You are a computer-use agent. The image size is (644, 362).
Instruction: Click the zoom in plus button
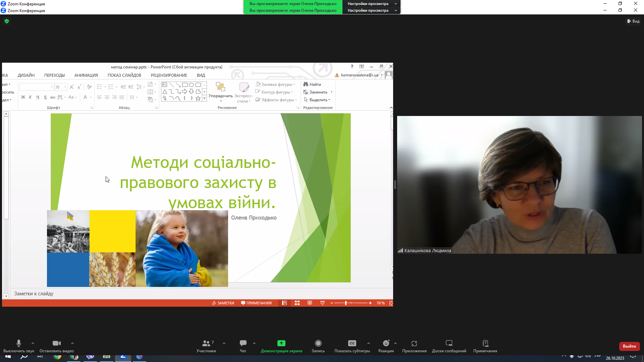(x=370, y=303)
